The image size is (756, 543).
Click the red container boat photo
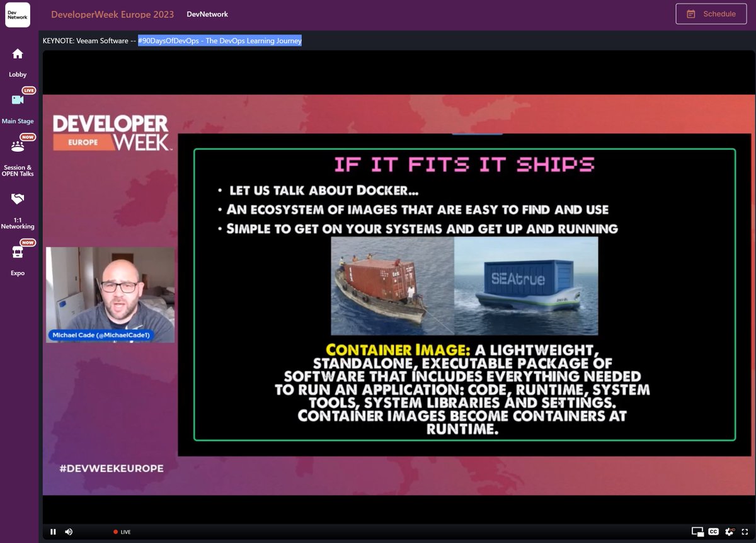[392, 286]
